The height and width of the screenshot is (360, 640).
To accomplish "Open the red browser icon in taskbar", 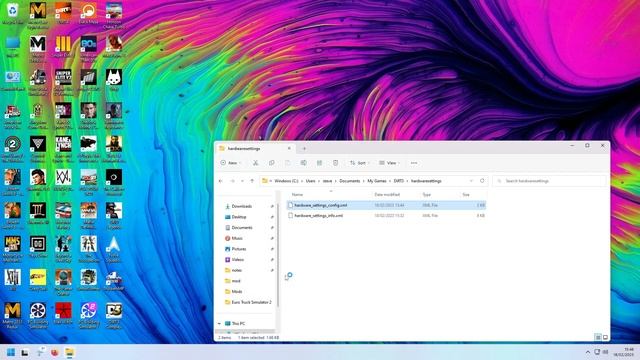I will click(55, 352).
